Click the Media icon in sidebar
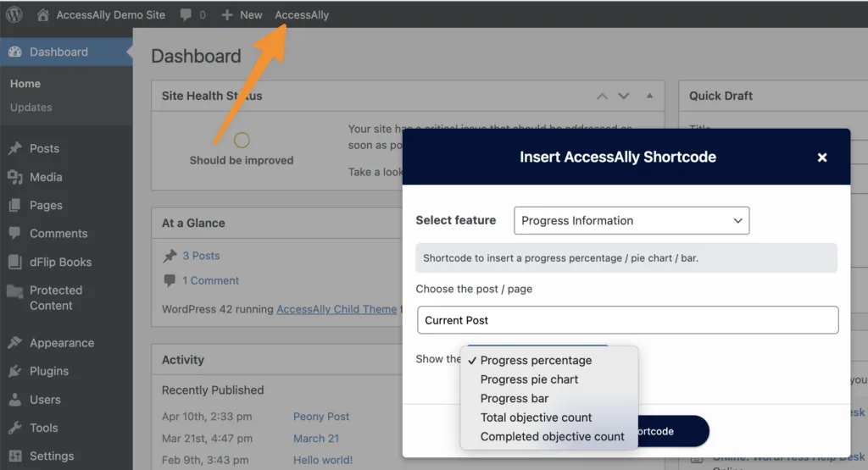868x470 pixels. 15,177
